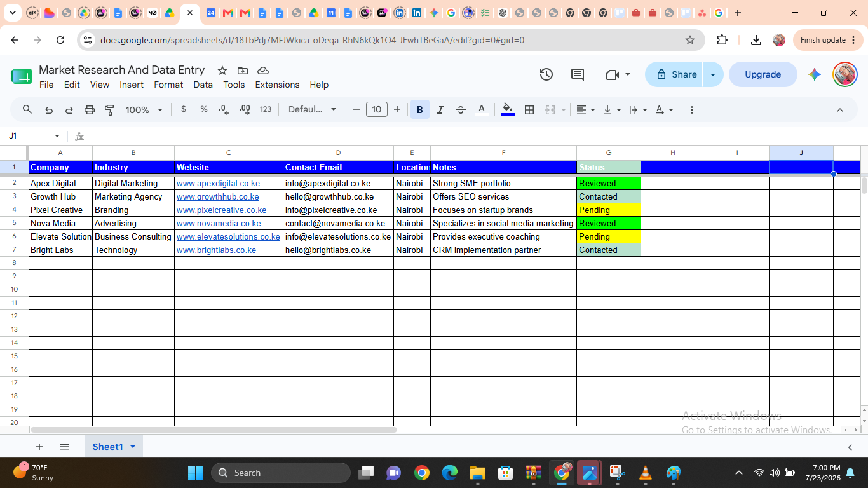The width and height of the screenshot is (868, 488).
Task: Bookmark this page with star icon
Action: tap(690, 40)
